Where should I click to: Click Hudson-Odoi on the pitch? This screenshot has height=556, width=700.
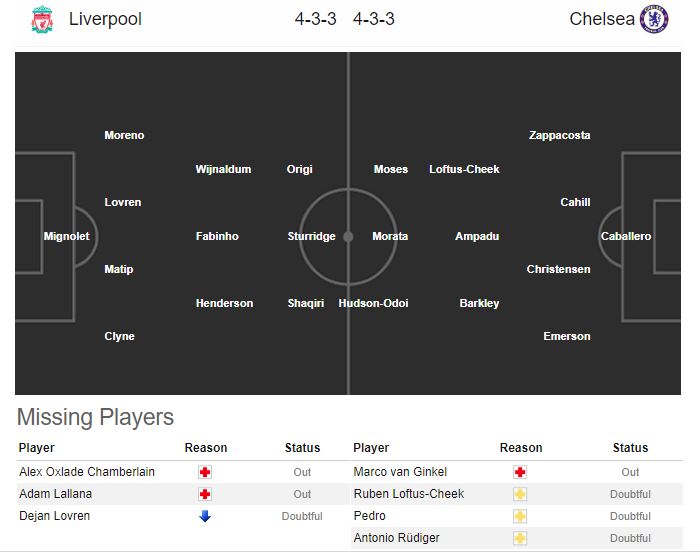[373, 303]
